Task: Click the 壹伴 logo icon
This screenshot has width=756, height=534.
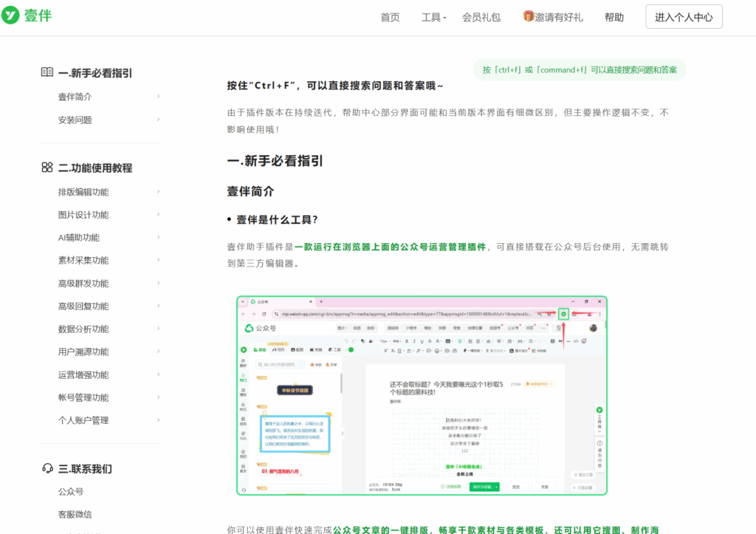Action: [10, 16]
